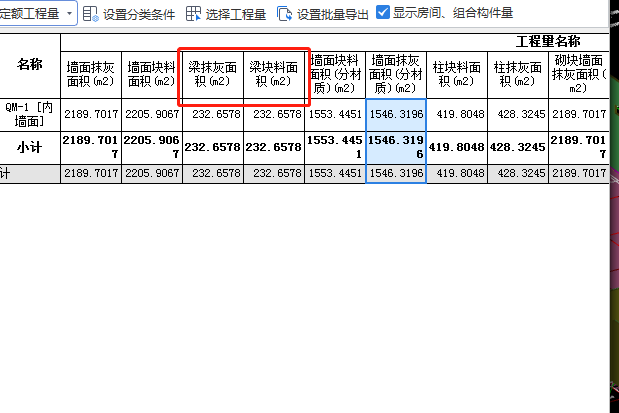
Task: Click 小计 row bold cell 419.8048
Action: click(457, 148)
